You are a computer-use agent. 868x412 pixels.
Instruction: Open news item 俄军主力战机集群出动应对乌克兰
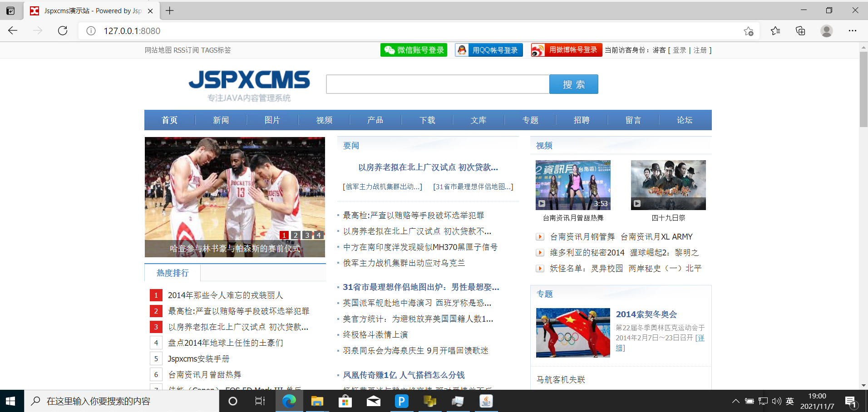pos(404,263)
